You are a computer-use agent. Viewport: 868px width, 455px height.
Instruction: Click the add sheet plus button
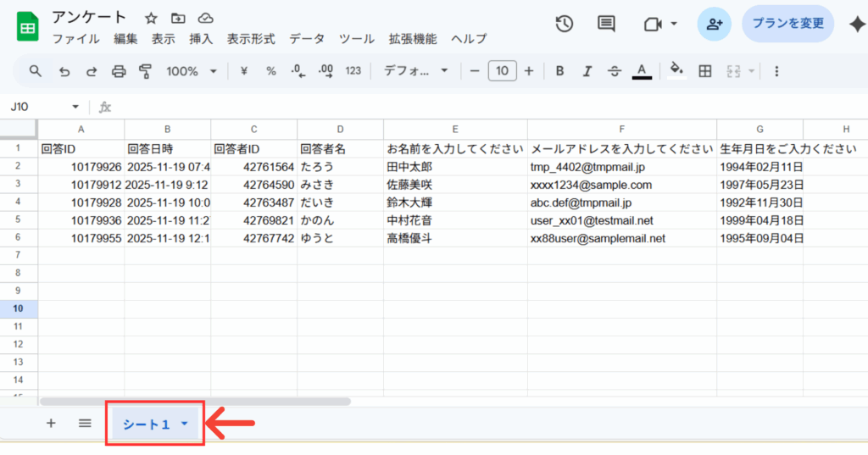[51, 424]
